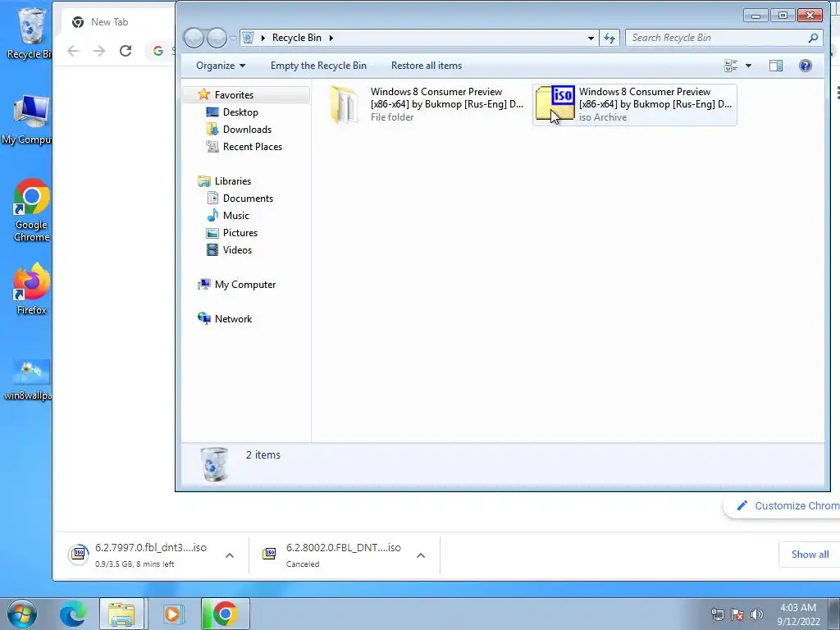Select My Computer in navigation pane
The width and height of the screenshot is (840, 630).
(x=244, y=285)
